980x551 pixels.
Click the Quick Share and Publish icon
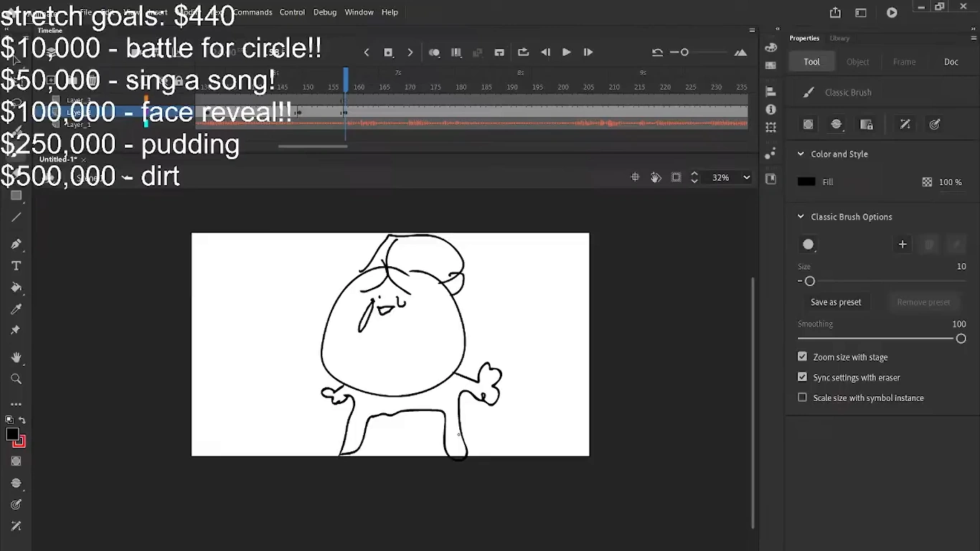tap(835, 12)
